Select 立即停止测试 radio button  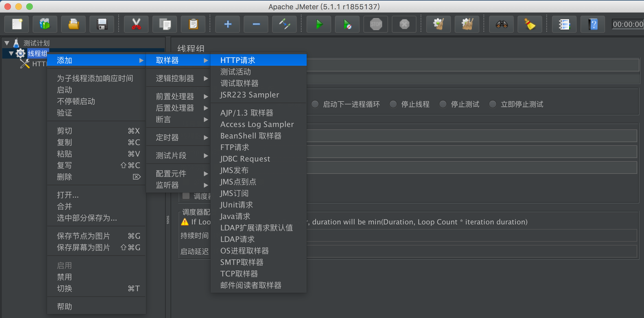(x=493, y=104)
